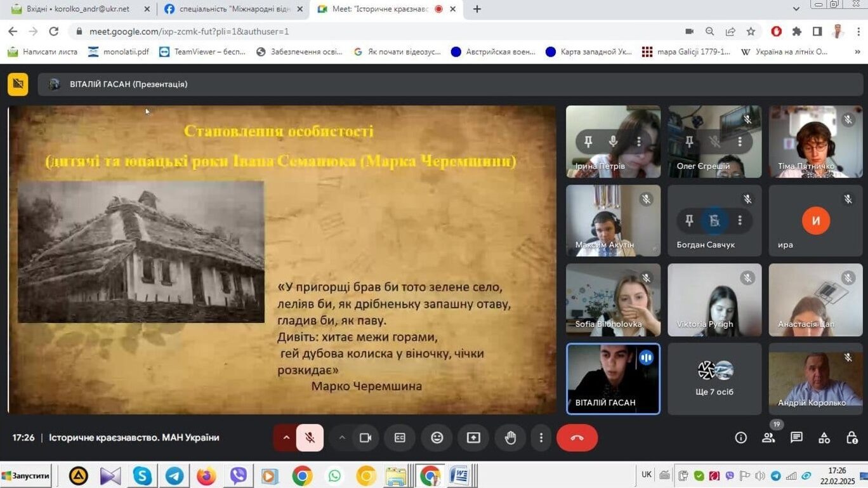Pin Ірина Петрів's video tile
This screenshot has height=488, width=868.
588,142
